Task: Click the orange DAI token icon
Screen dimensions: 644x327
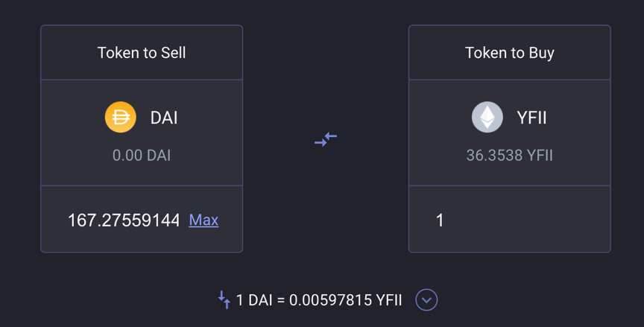Action: [x=120, y=118]
